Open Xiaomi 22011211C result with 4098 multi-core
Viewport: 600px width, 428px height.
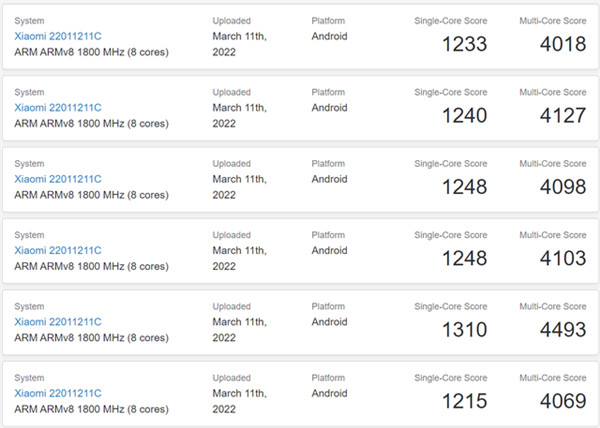(x=57, y=178)
